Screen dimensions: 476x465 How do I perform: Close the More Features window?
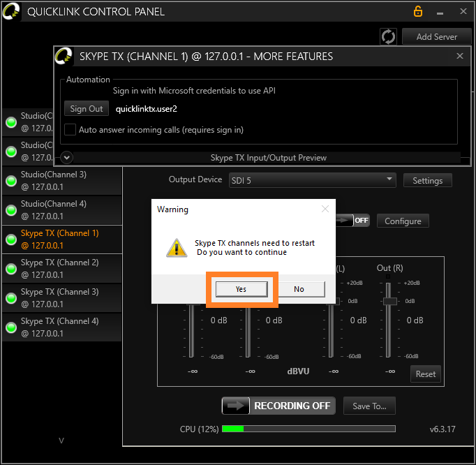(x=460, y=56)
